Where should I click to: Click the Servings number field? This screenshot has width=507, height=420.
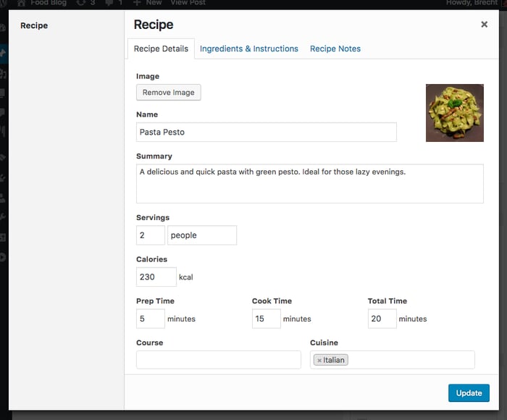tap(150, 235)
